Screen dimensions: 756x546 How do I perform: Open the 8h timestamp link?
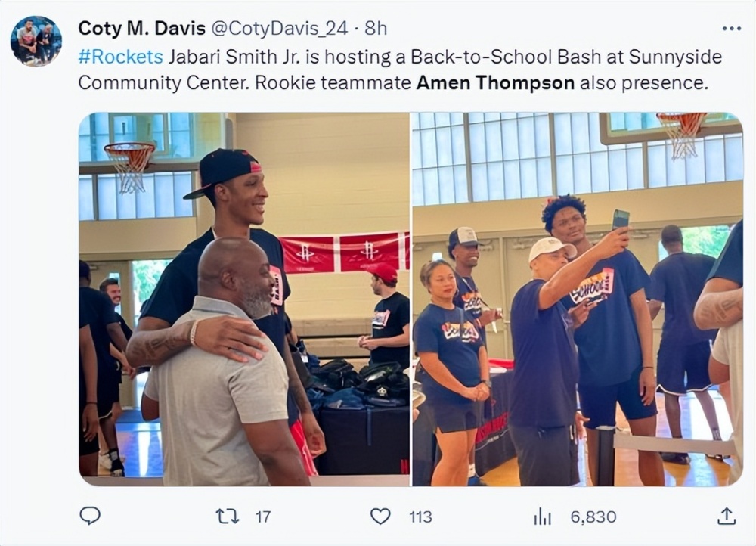coord(376,29)
